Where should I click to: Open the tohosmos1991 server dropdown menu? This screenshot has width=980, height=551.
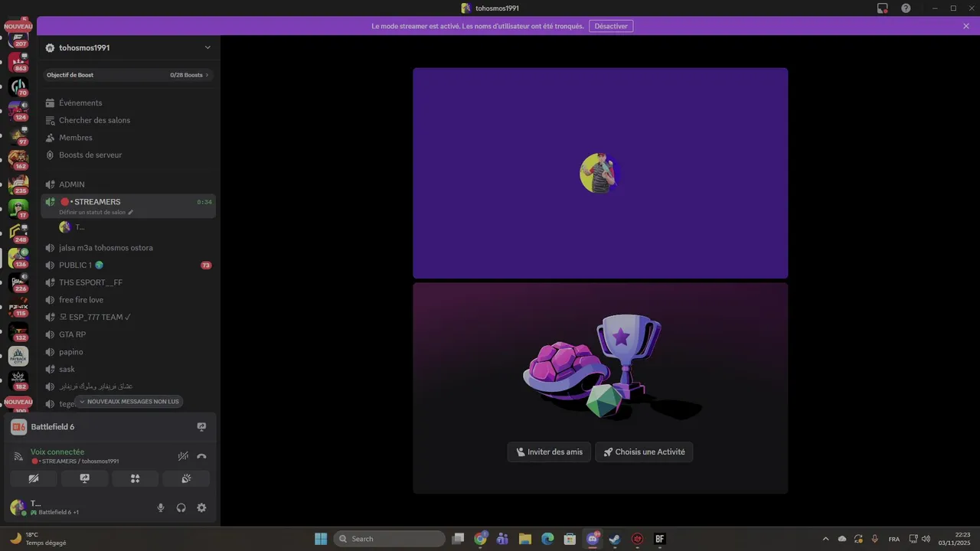point(129,47)
